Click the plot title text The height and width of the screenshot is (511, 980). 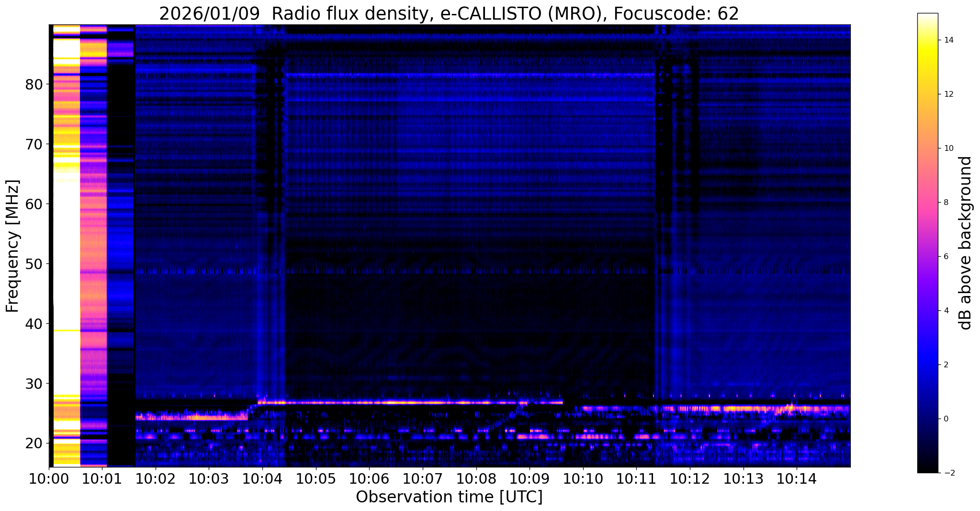click(449, 14)
